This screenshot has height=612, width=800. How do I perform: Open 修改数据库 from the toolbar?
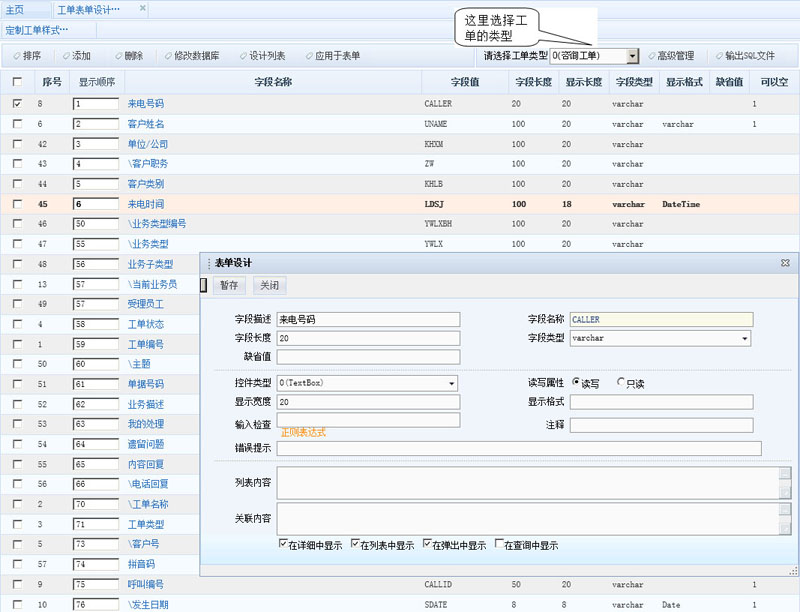coord(192,56)
